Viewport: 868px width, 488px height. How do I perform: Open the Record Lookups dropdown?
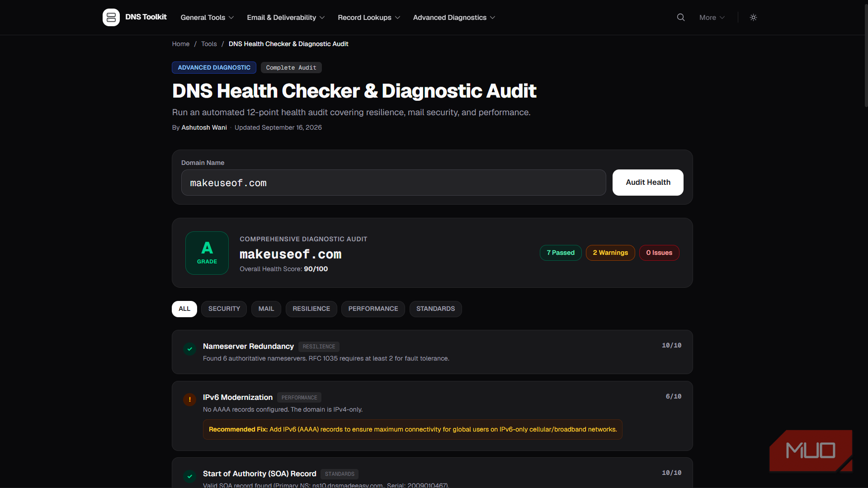369,17
